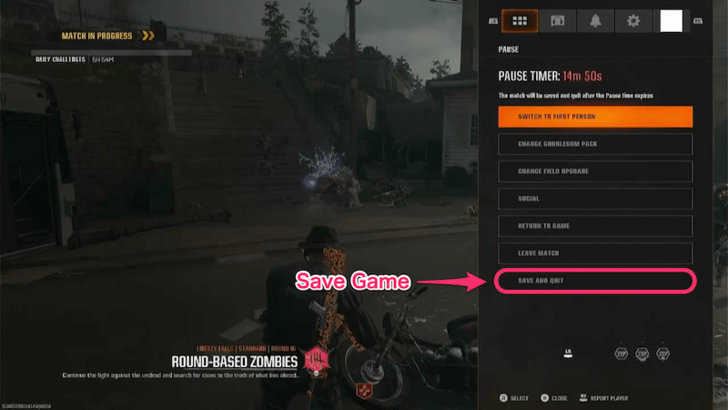Click the Close prompt at bottom
The height and width of the screenshot is (410, 728).
[x=554, y=398]
